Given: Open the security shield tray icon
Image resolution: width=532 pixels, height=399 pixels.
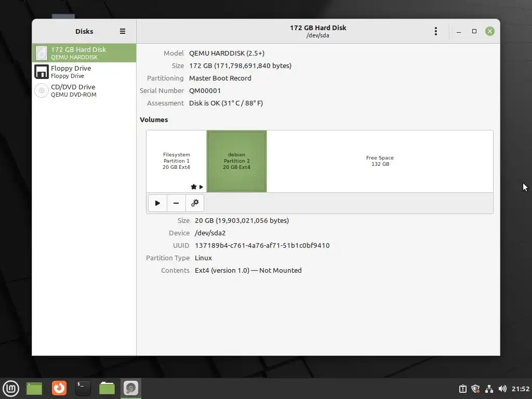Looking at the screenshot, I should pyautogui.click(x=476, y=389).
